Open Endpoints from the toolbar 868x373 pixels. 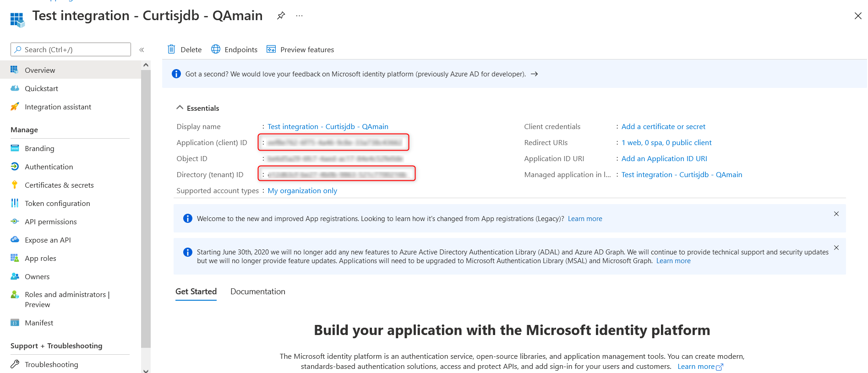tap(234, 49)
